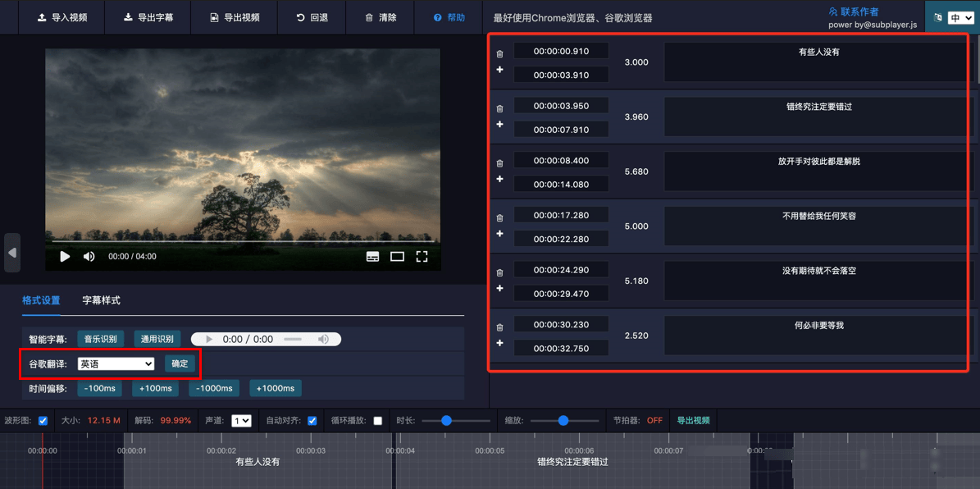The width and height of the screenshot is (980, 489).
Task: Delete the subtitle 何必非要等我 via trash icon
Action: click(499, 327)
